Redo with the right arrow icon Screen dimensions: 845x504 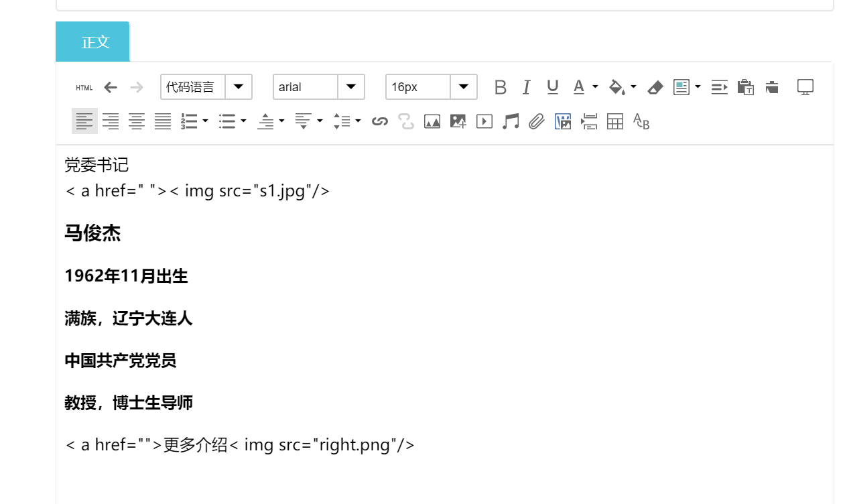tap(137, 87)
